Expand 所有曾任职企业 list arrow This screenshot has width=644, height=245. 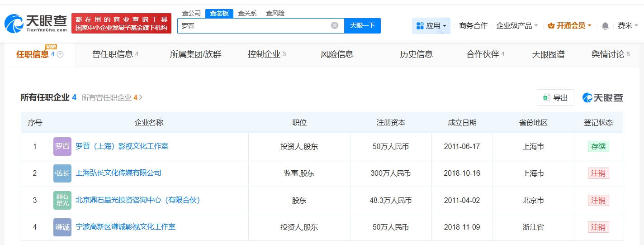pyautogui.click(x=141, y=97)
